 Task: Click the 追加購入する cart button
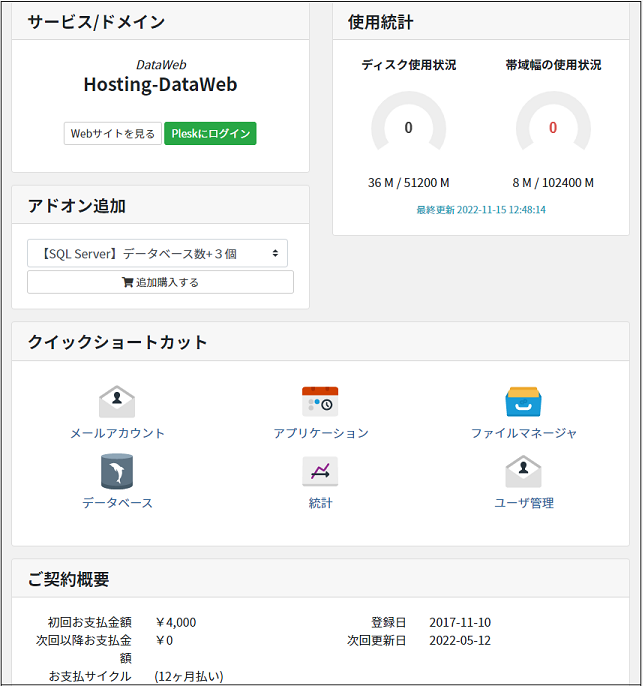pyautogui.click(x=161, y=282)
